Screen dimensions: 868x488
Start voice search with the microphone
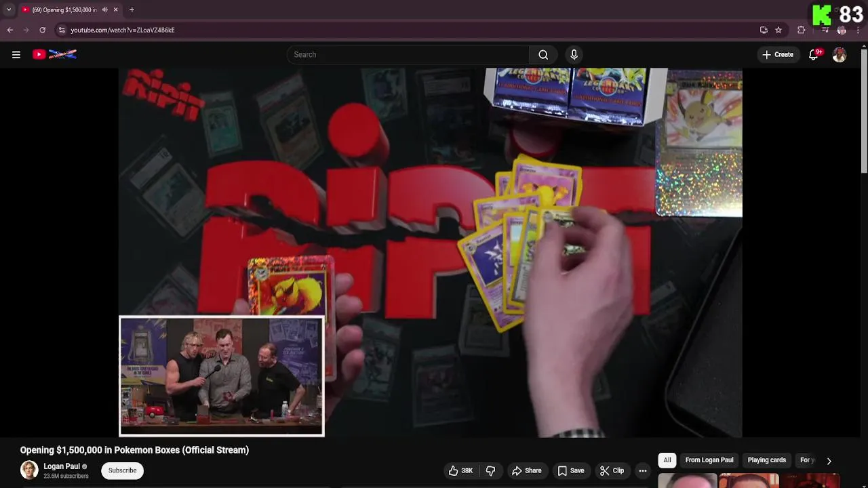point(574,54)
